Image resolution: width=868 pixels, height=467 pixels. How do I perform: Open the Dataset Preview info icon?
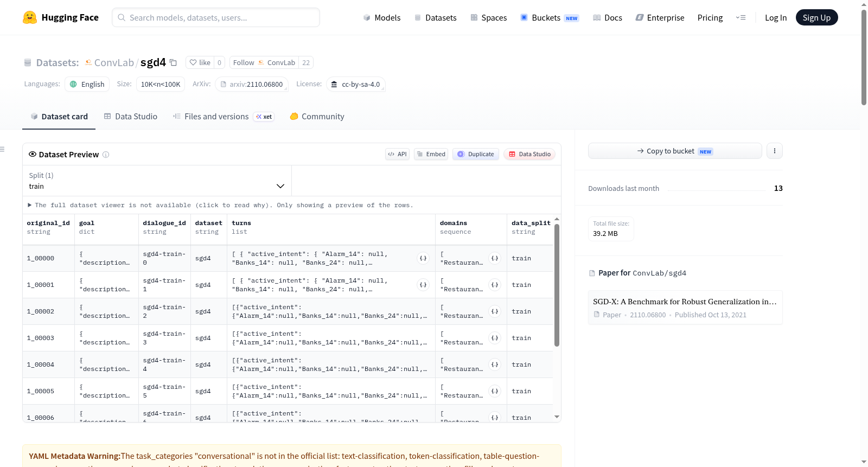(106, 155)
